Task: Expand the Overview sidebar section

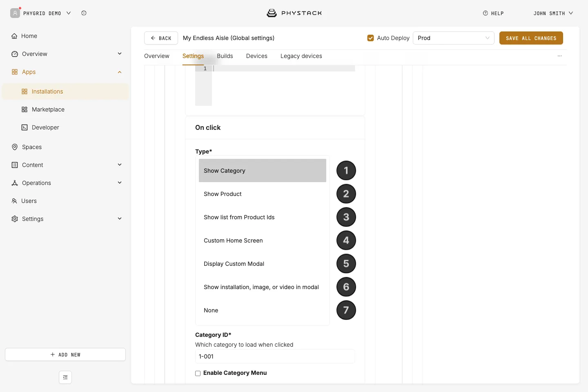Action: [x=120, y=54]
